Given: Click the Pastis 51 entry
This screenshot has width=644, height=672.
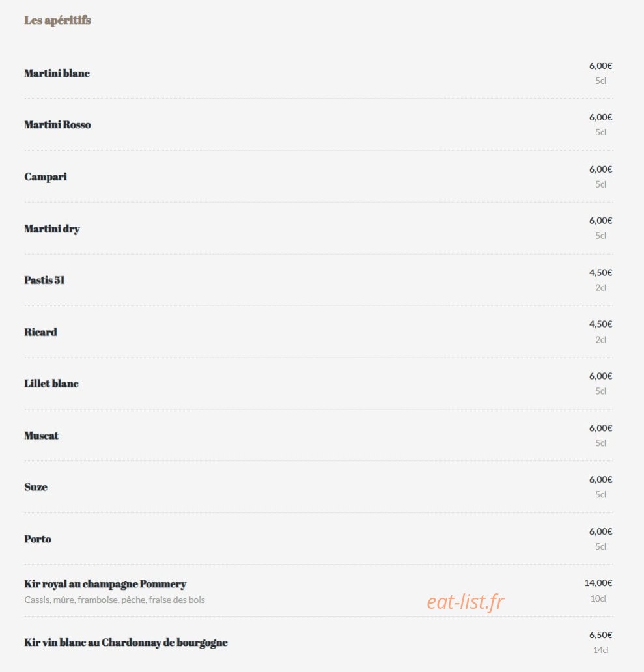Looking at the screenshot, I should click(x=44, y=280).
